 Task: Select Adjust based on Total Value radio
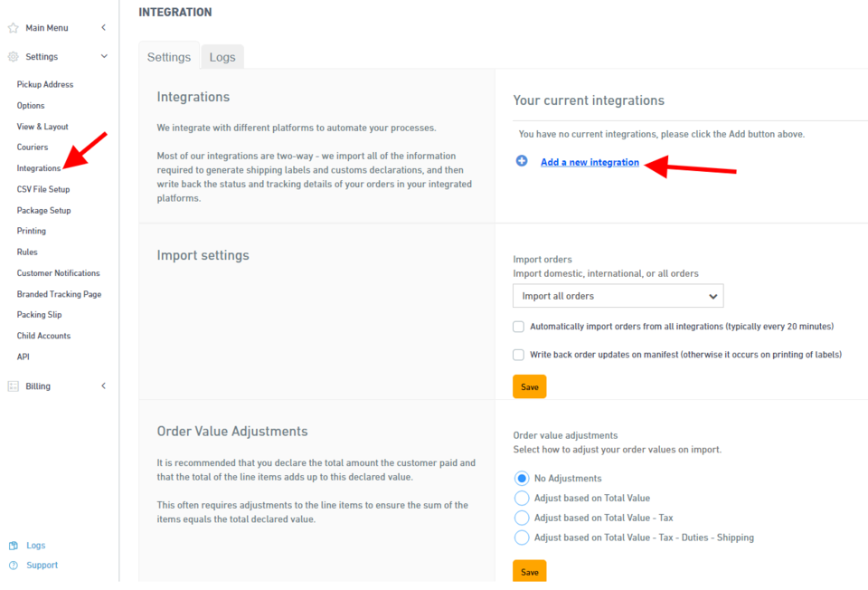click(x=522, y=498)
